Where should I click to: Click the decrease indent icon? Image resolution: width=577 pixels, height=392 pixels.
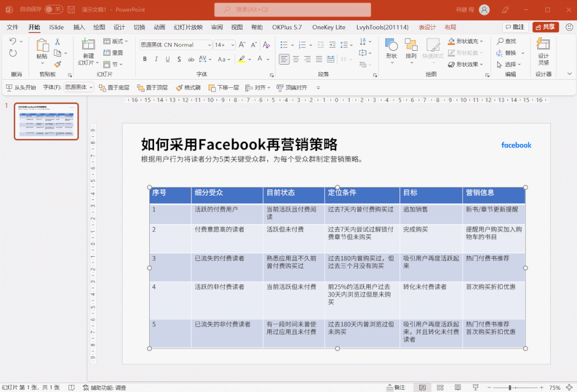(320, 44)
